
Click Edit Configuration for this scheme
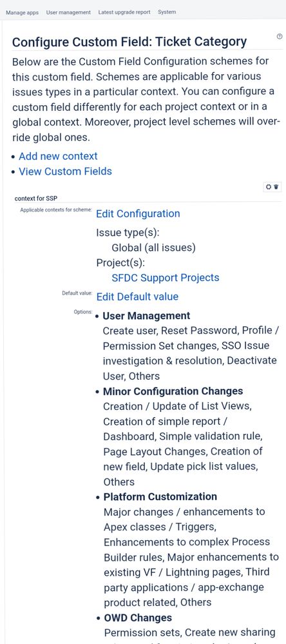click(138, 213)
